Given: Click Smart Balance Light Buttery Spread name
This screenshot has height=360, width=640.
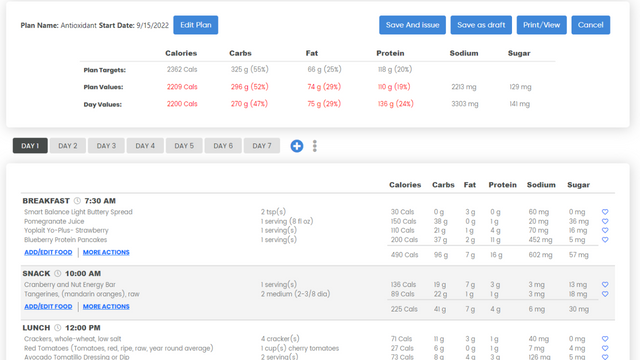Looking at the screenshot, I should point(78,212).
